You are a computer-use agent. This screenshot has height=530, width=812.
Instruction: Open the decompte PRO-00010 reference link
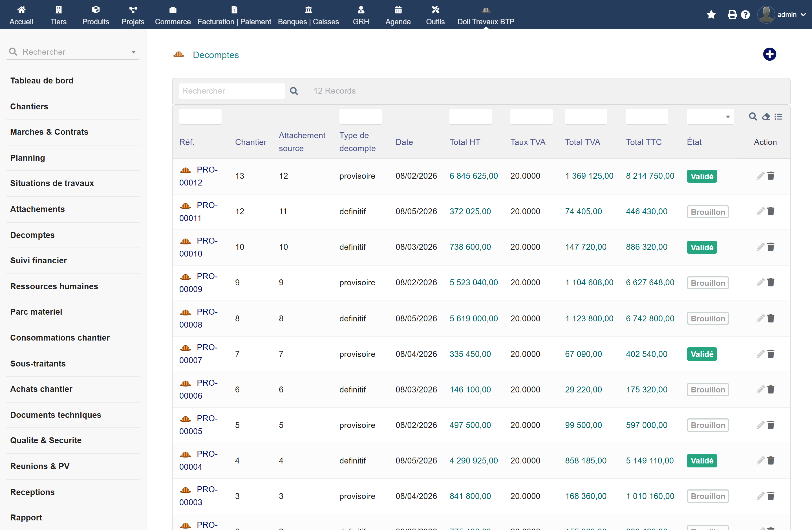198,247
